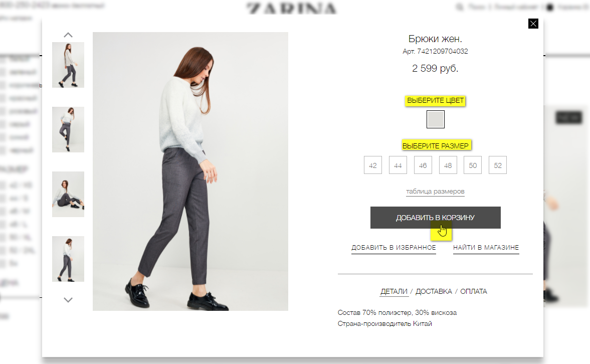Image resolution: width=590 pixels, height=364 pixels.
Task: Switch to the ОПЛАТА tab
Action: coord(473,291)
